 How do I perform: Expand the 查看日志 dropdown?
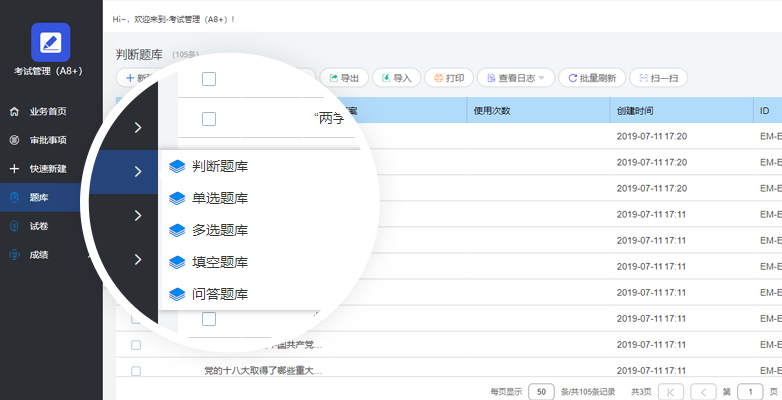click(515, 77)
